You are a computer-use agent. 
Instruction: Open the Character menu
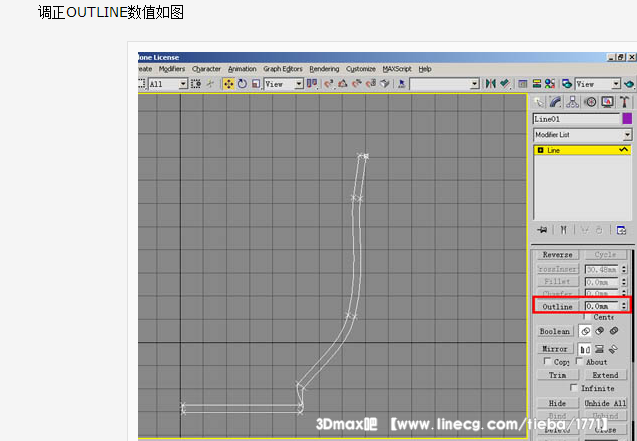206,69
